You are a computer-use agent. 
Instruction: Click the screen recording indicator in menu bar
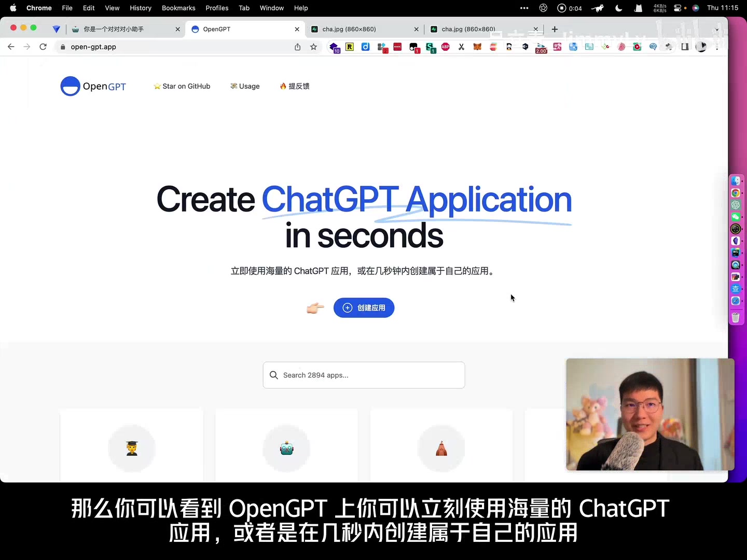coord(562,8)
